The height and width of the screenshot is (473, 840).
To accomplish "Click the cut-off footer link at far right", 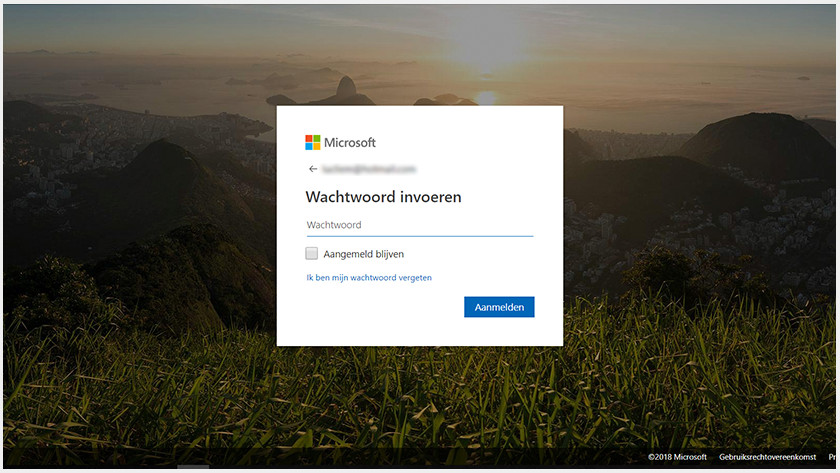I will (832, 457).
